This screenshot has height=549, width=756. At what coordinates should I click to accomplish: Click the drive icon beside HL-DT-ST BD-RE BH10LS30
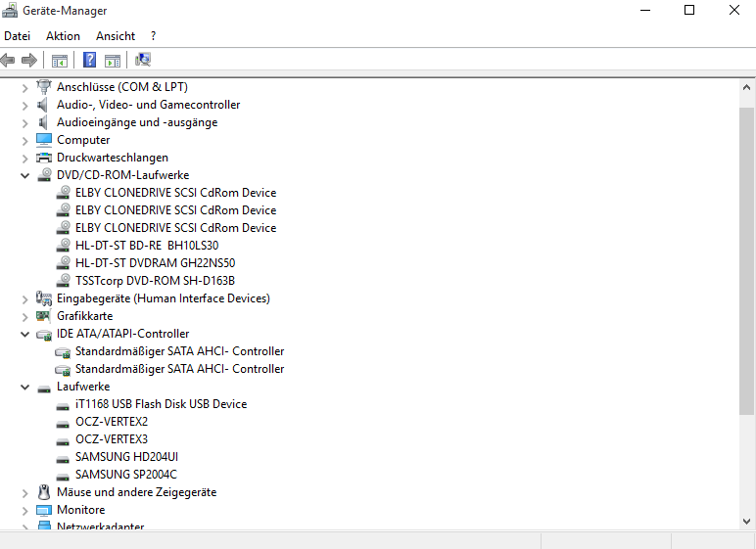click(63, 245)
